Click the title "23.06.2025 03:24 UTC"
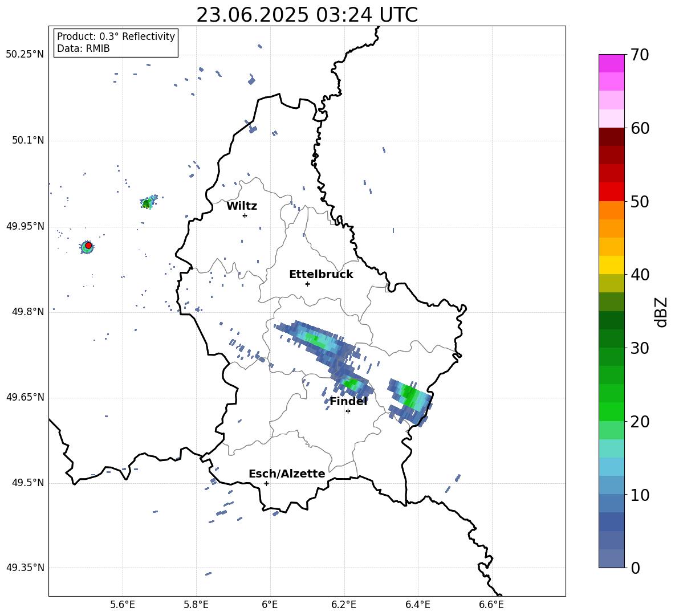Screen dimensions: 675x616 point(307,15)
